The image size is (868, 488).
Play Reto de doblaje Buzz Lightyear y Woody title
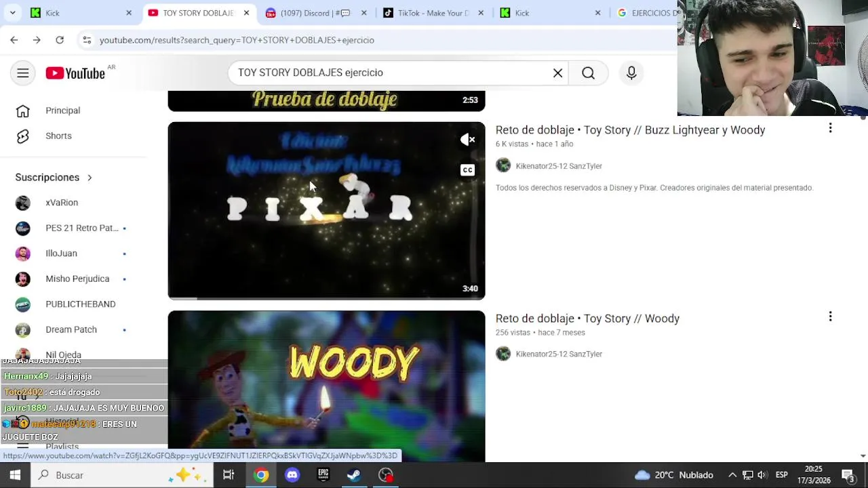[x=630, y=130]
